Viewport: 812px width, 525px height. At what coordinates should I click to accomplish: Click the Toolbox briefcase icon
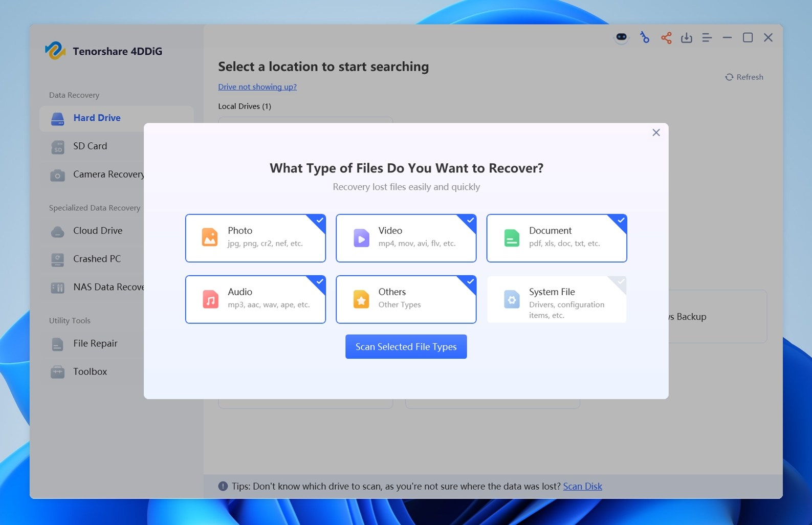click(x=57, y=372)
